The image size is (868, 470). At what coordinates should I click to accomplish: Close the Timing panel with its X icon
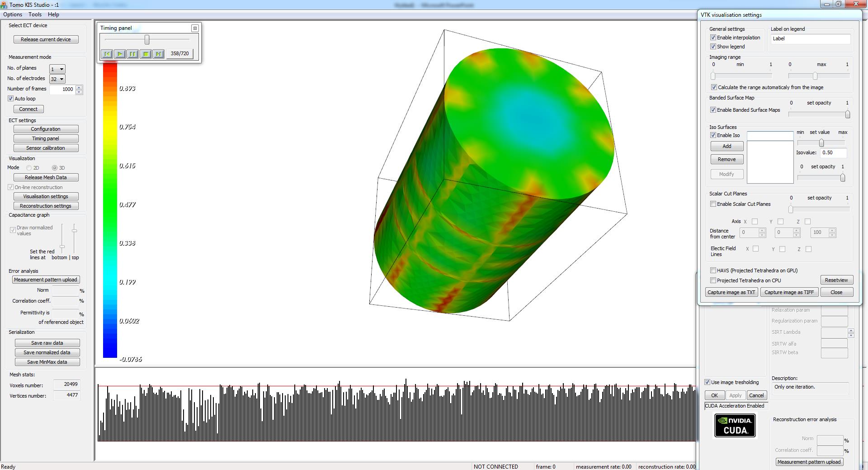click(195, 28)
